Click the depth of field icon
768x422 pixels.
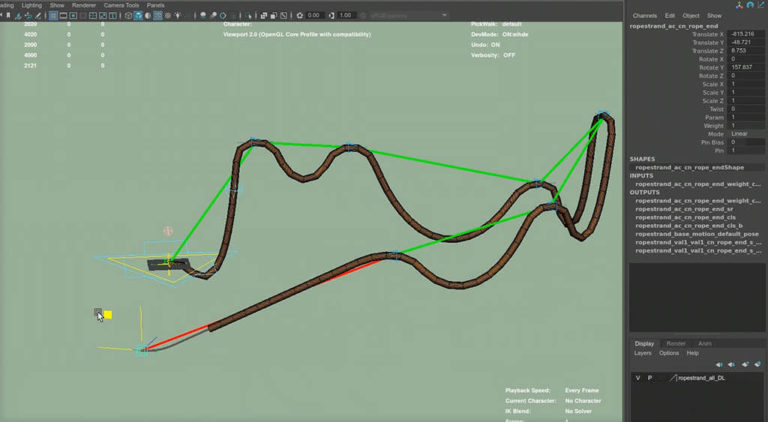point(233,16)
